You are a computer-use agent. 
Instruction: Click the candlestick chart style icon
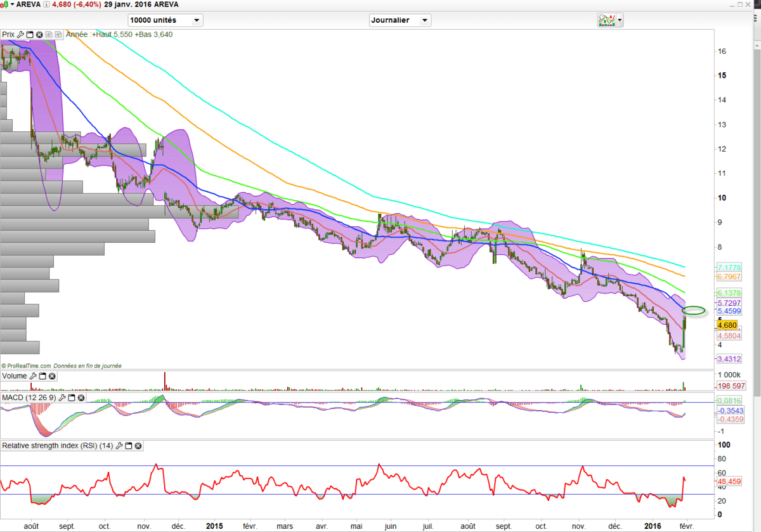(4, 4)
